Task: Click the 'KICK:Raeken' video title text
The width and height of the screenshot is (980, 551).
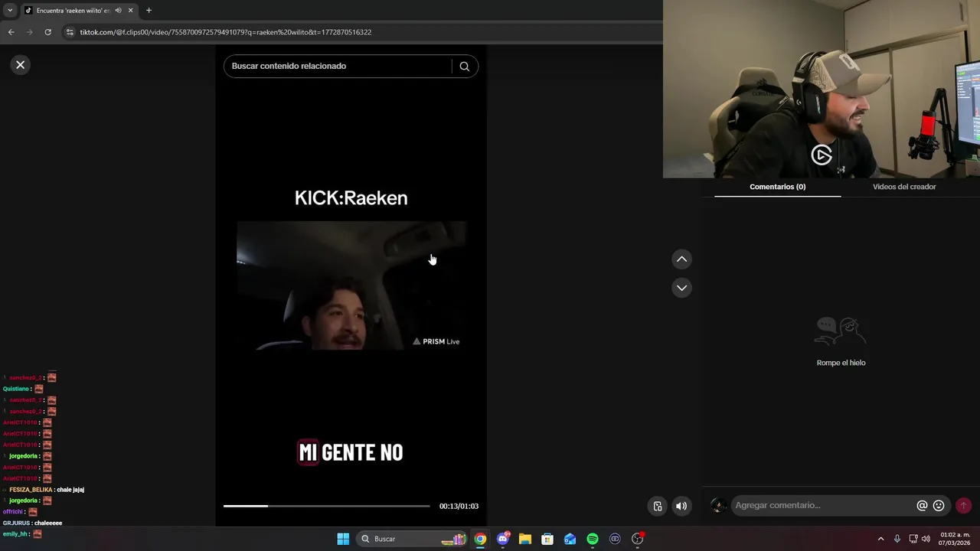Action: pos(351,198)
